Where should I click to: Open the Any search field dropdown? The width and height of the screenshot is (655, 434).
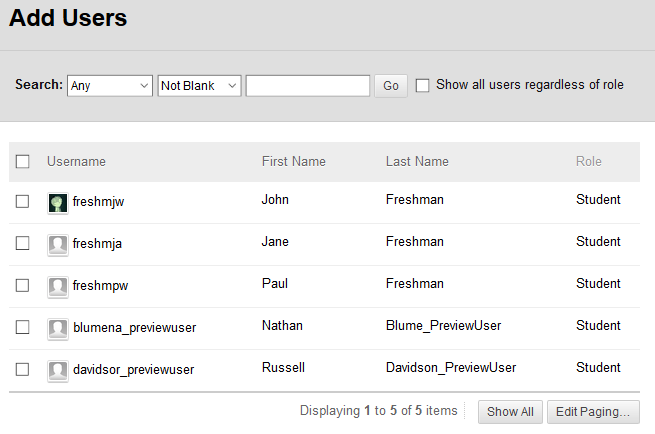pyautogui.click(x=110, y=86)
